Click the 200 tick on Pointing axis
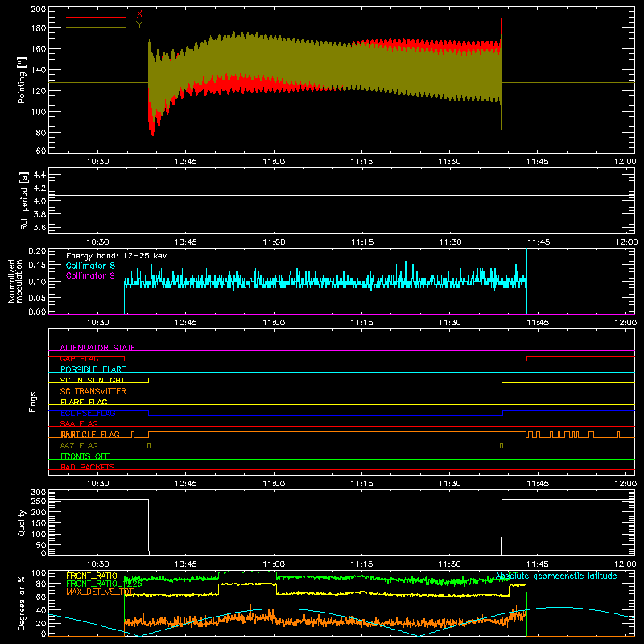This screenshot has height=644, width=644. click(39, 9)
